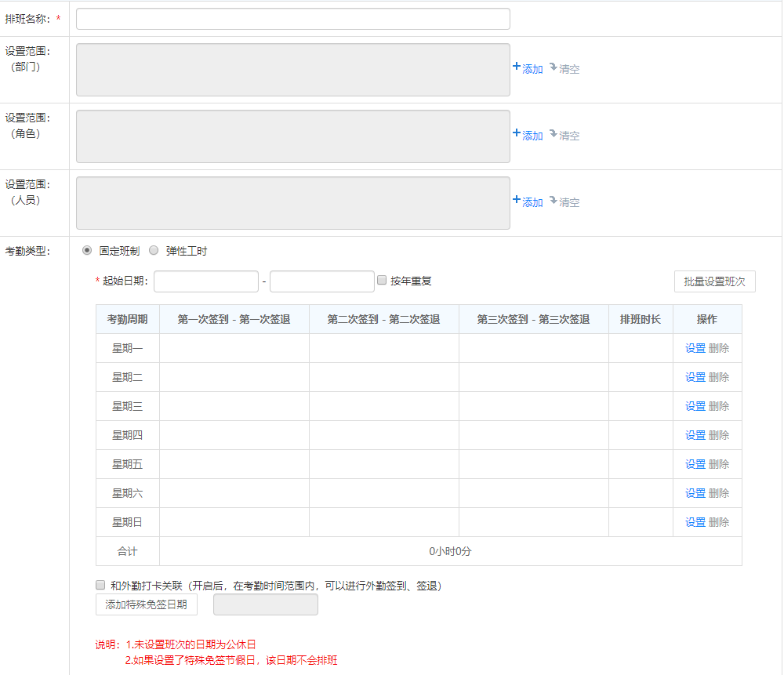Click the plus Add icon for role scope

[x=517, y=134]
